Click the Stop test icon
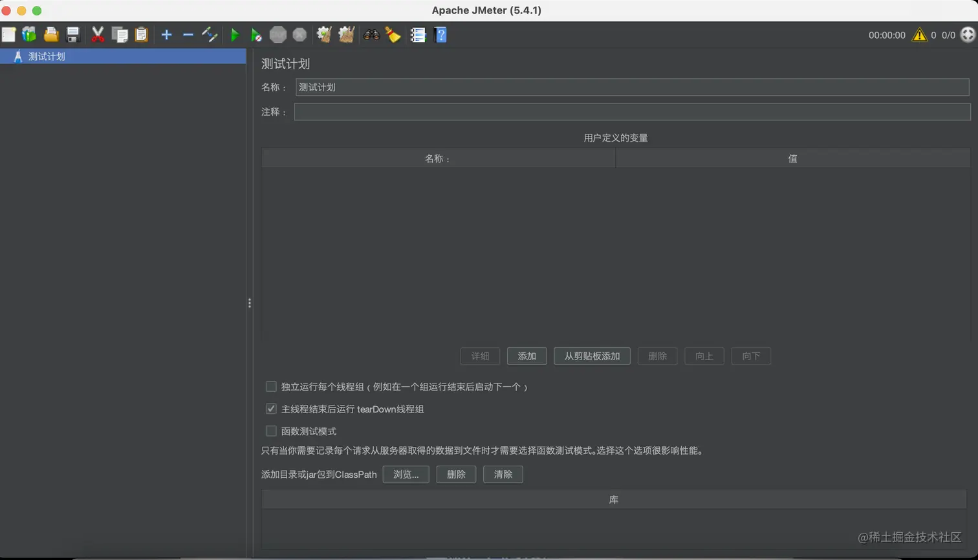Image resolution: width=978 pixels, height=560 pixels. (x=277, y=34)
